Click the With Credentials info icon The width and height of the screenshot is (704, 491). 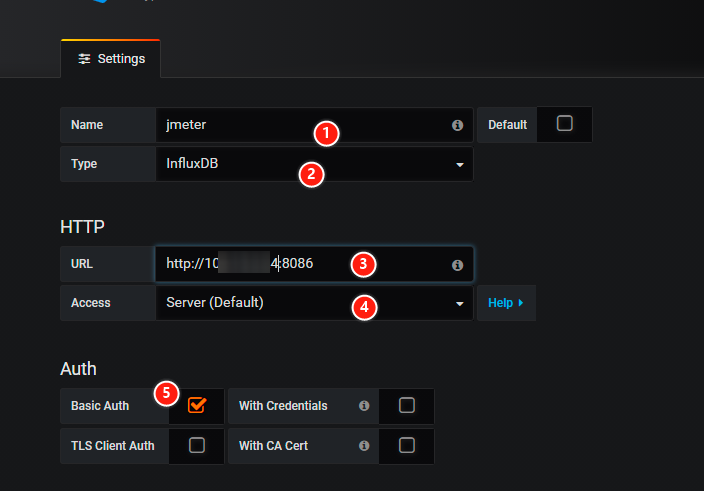(364, 406)
